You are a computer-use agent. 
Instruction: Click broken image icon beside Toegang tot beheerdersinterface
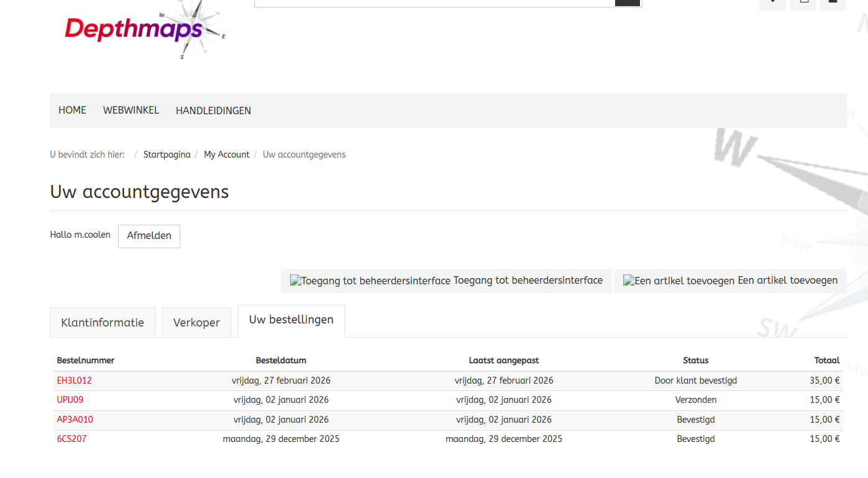point(295,281)
